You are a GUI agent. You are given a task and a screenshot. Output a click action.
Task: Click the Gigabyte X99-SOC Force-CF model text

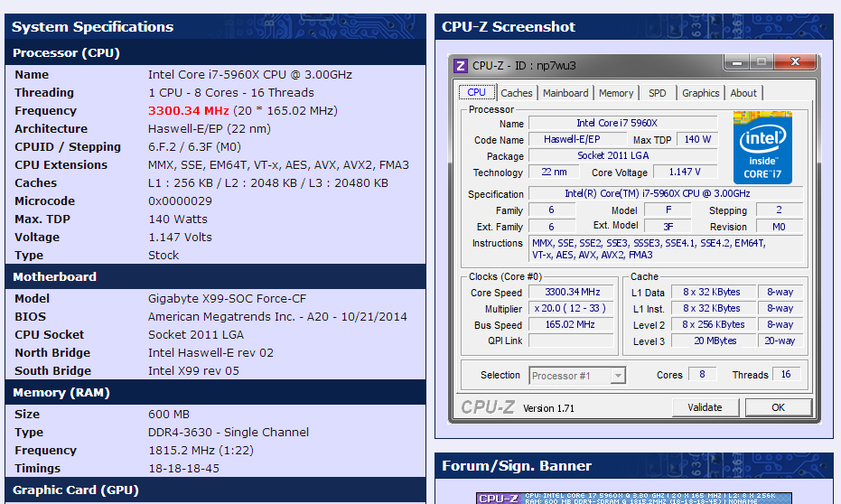point(227,299)
